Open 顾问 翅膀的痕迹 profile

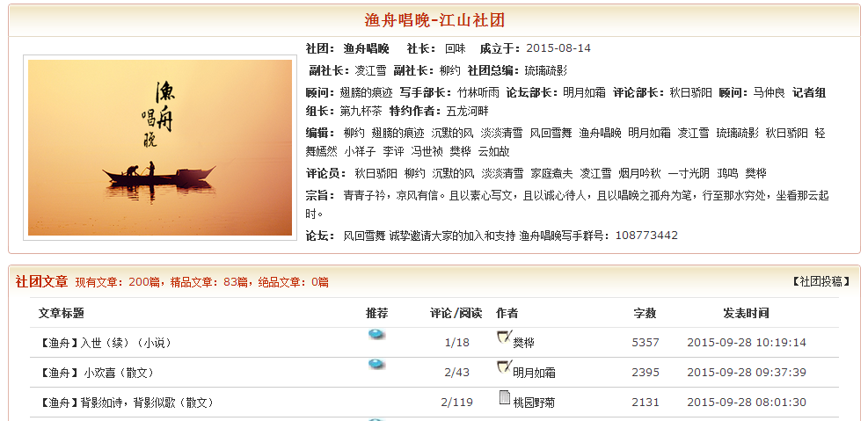[x=366, y=93]
